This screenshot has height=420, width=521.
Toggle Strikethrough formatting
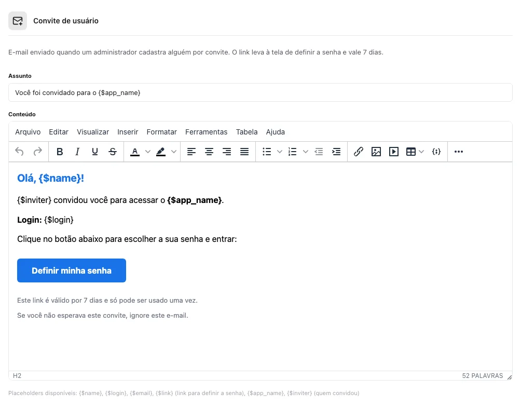[113, 152]
